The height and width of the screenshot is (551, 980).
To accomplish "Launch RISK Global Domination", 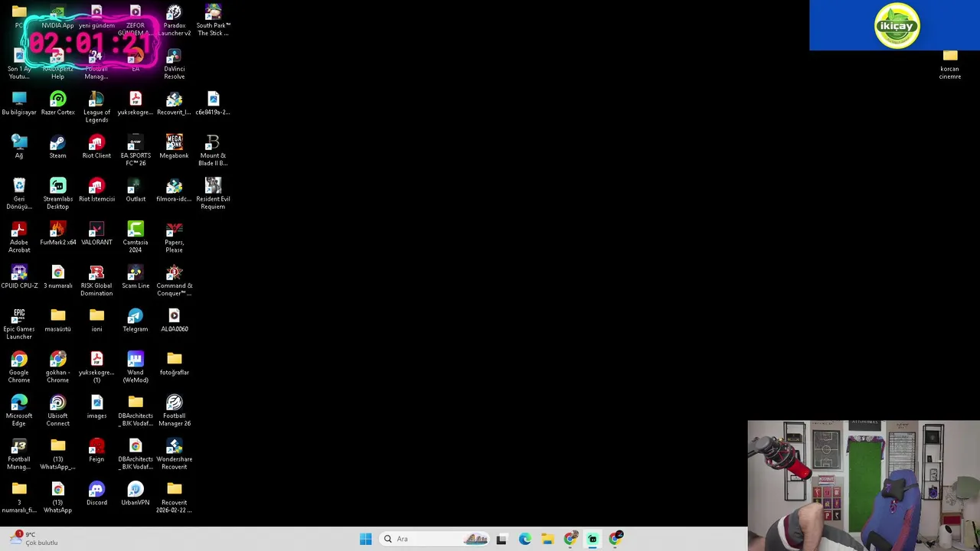I will tap(96, 281).
